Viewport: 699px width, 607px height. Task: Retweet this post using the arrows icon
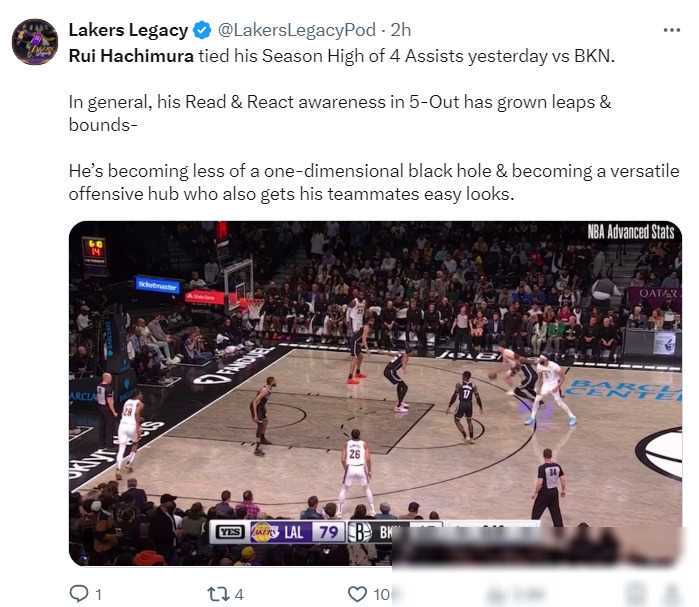[x=218, y=594]
